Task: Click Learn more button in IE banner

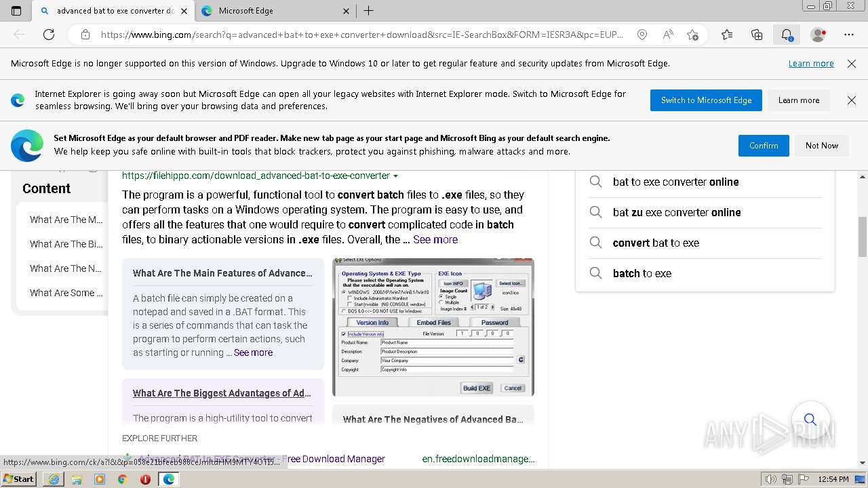Action: click(799, 100)
